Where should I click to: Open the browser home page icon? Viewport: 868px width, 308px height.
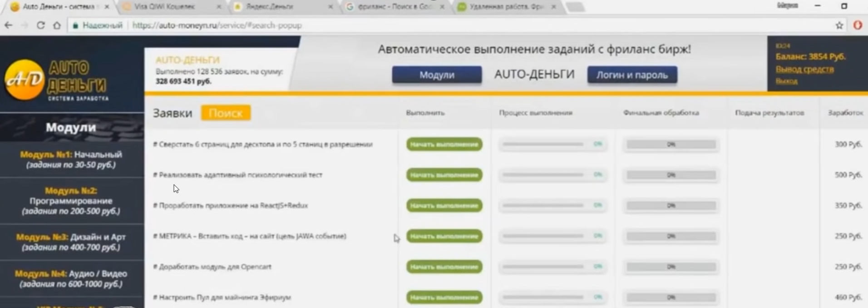[57, 25]
